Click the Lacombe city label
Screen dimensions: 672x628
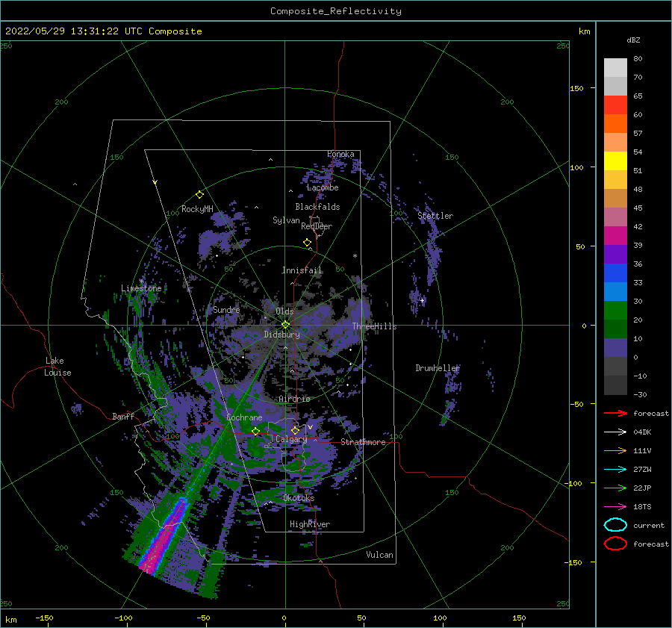tap(323, 187)
